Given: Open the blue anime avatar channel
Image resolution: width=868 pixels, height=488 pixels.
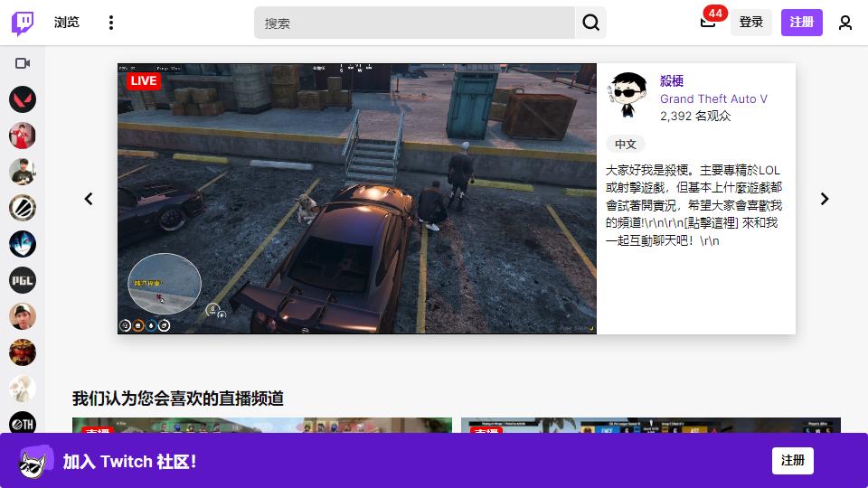Looking at the screenshot, I should click(x=23, y=244).
